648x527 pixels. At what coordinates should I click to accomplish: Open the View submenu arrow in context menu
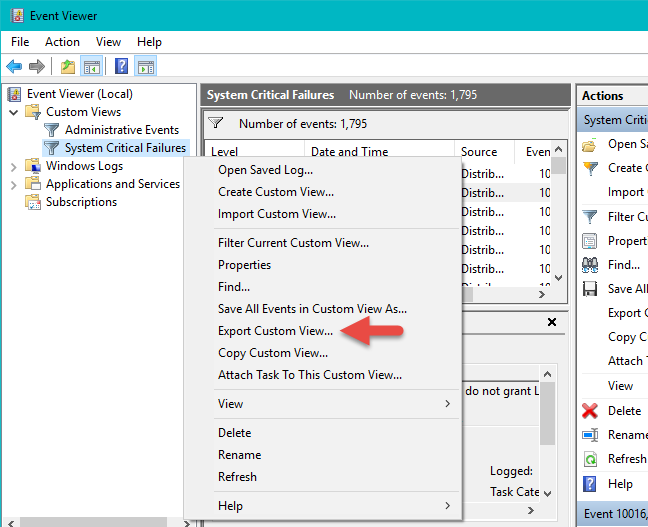(448, 404)
